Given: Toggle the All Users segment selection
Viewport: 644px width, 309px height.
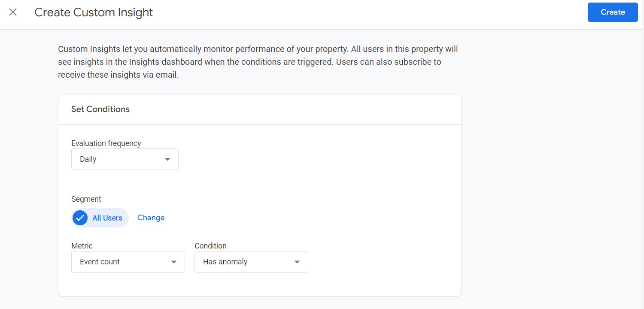Looking at the screenshot, I should tap(100, 218).
